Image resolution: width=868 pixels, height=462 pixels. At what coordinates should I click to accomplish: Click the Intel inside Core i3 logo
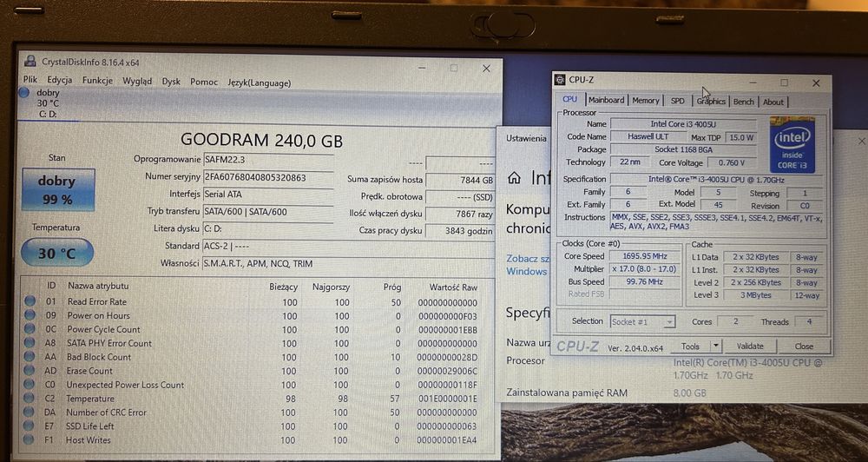click(792, 144)
